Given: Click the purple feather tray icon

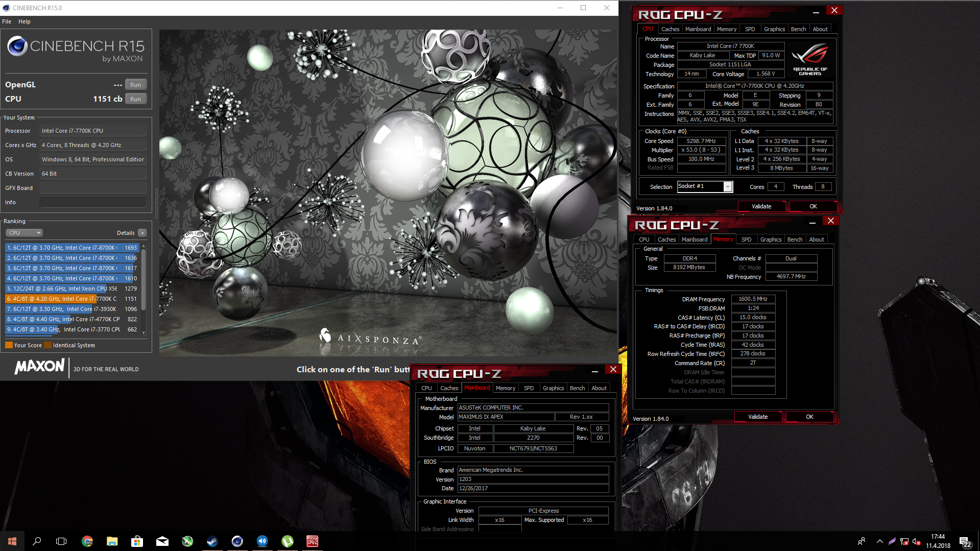Looking at the screenshot, I should click(x=892, y=541).
